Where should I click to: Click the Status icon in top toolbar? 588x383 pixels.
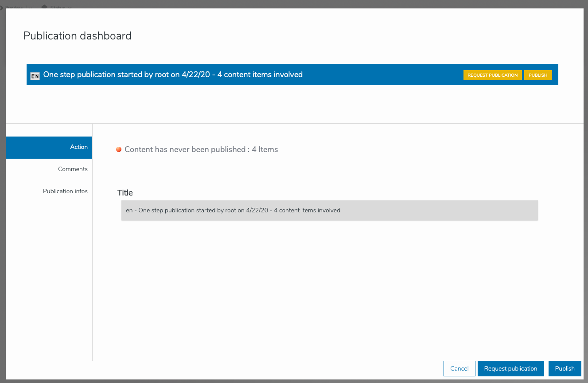click(44, 7)
